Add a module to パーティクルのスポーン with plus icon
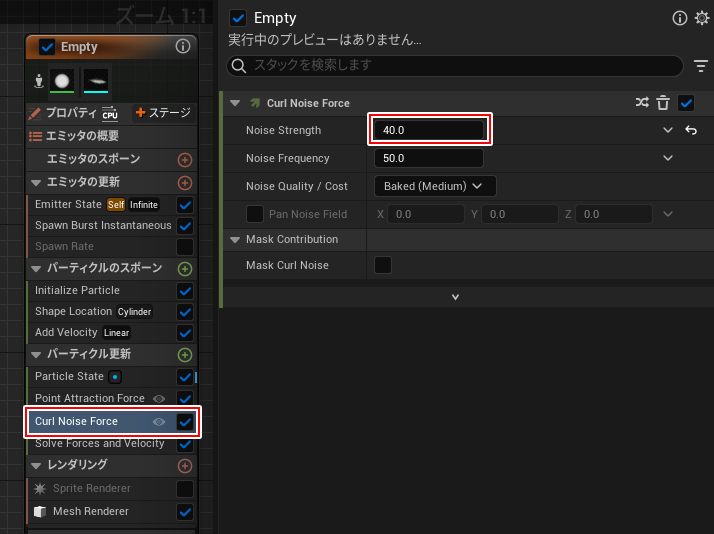The width and height of the screenshot is (714, 534). (x=184, y=269)
